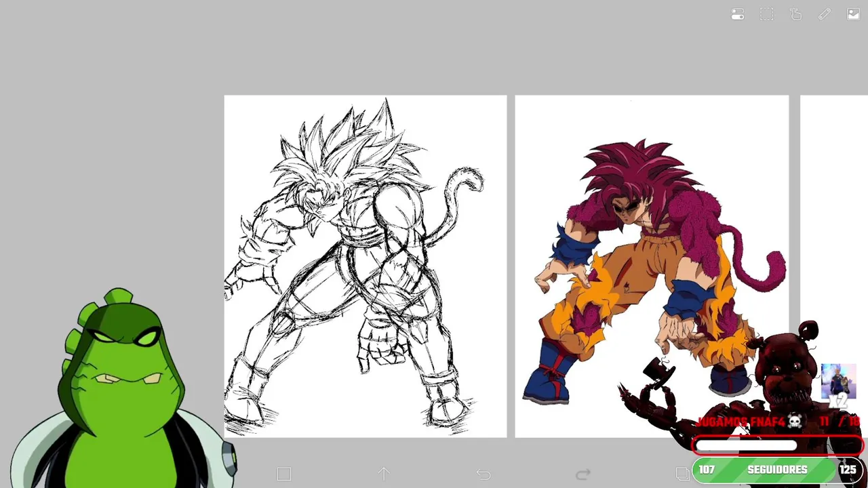Image resolution: width=868 pixels, height=488 pixels.
Task: Open the reference image picture icon
Action: (x=853, y=14)
